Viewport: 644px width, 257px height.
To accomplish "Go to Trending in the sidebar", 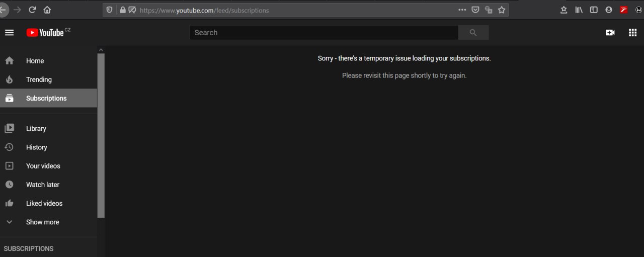I will (48, 79).
